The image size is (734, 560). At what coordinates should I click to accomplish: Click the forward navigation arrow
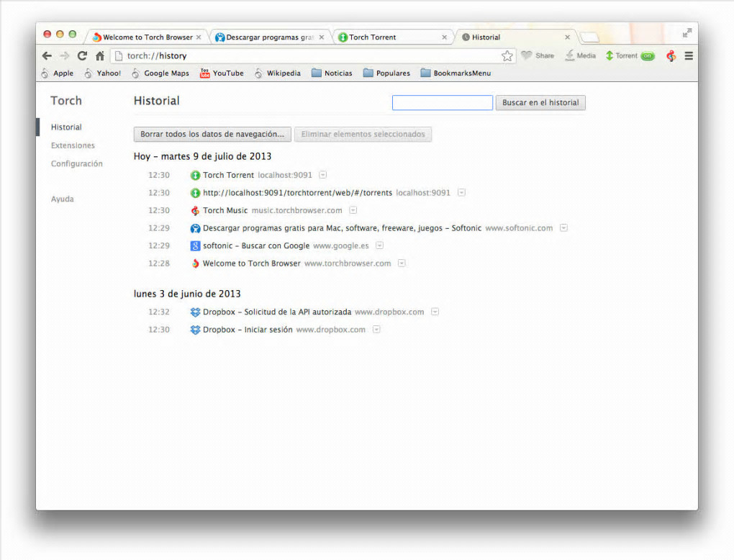pos(65,55)
